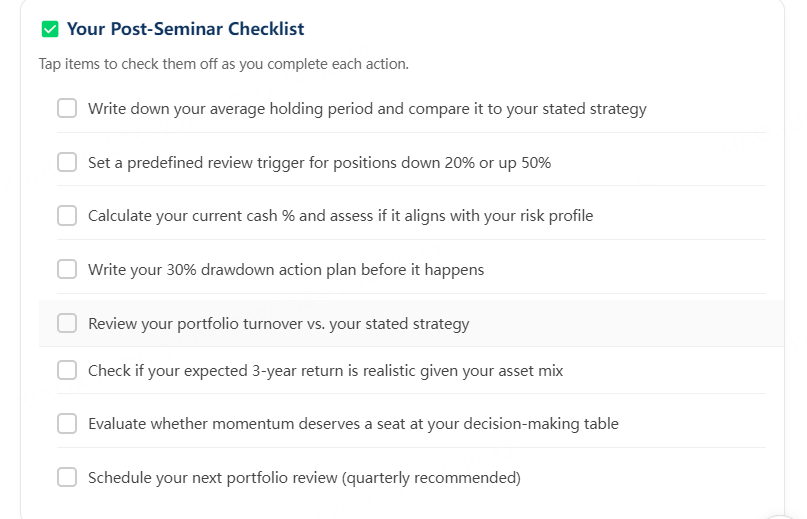Tick the average holding period checkbox
The height and width of the screenshot is (519, 807).
(x=67, y=109)
